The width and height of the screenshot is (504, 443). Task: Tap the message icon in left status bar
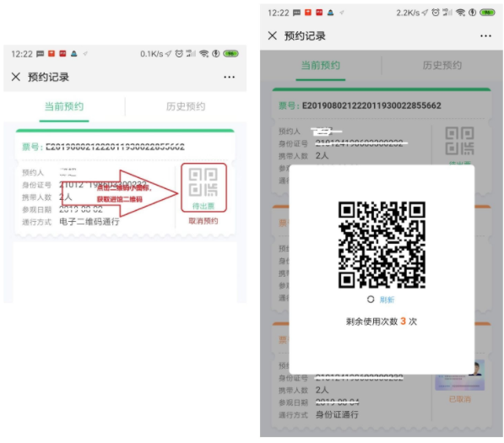tap(41, 54)
